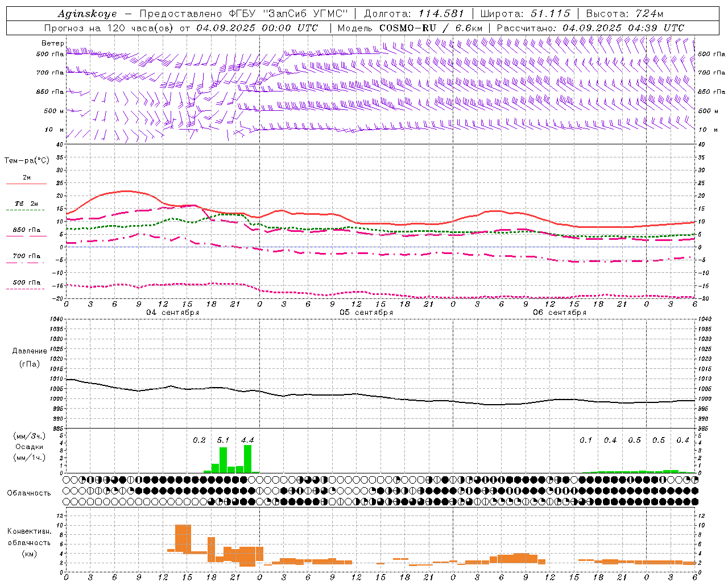This screenshot has height=582, width=728.
Task: Click the "Облачность" cloud cover label
Action: pyautogui.click(x=29, y=493)
